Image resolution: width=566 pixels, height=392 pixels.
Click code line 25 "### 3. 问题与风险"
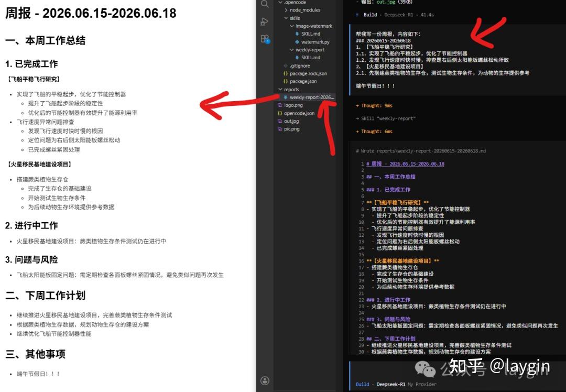pos(388,319)
